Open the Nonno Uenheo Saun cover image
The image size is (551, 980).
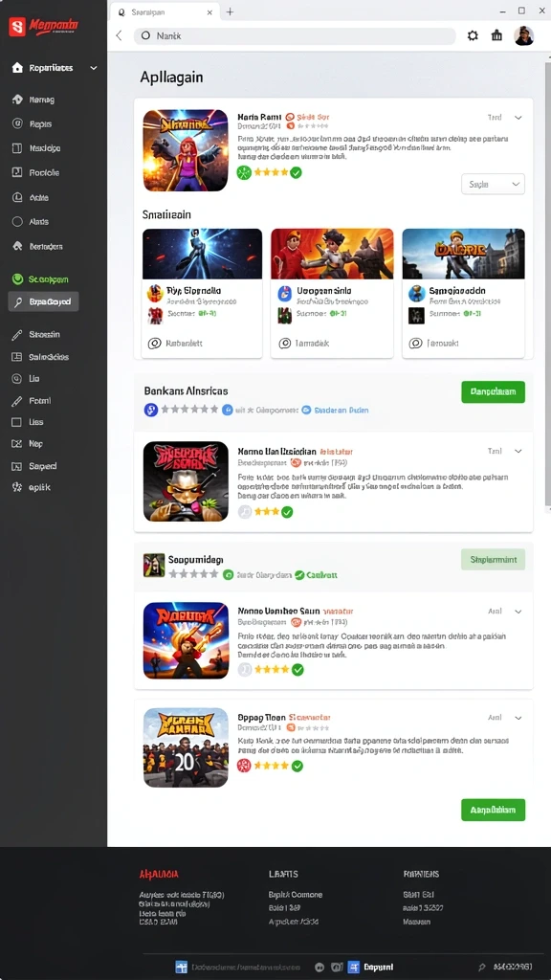[186, 640]
